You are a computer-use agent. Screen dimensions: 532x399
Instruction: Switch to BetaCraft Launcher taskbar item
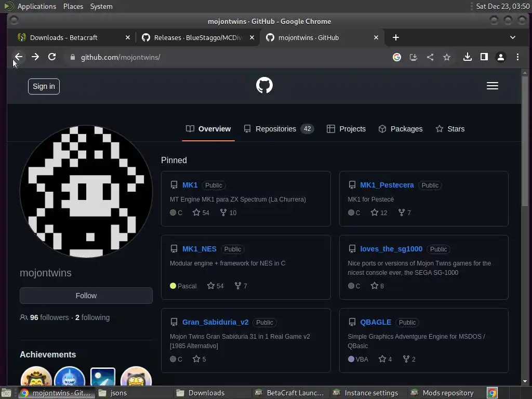[289, 393]
